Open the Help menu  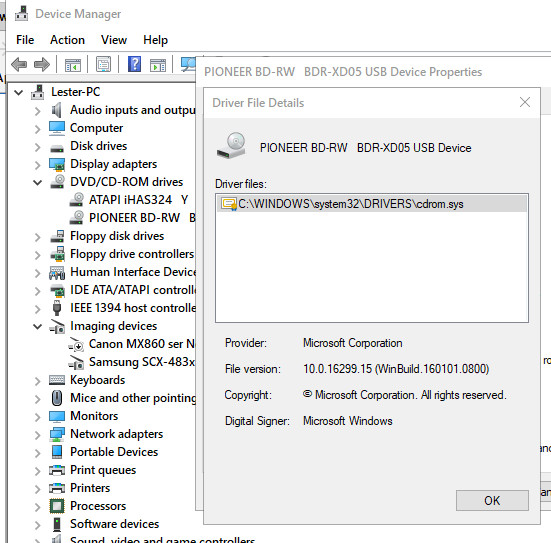tap(155, 40)
